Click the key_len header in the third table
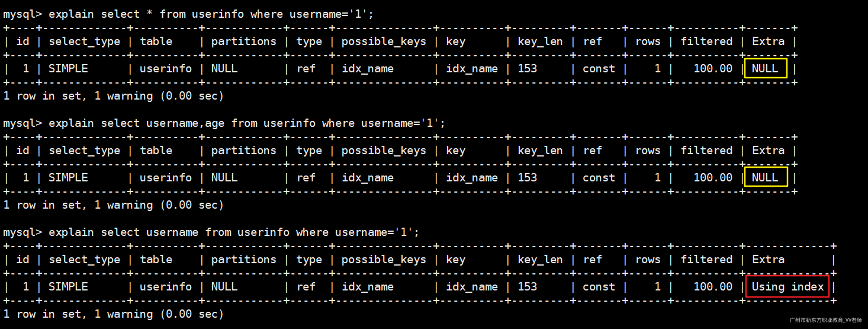Image resolution: width=868 pixels, height=329 pixels. click(539, 259)
